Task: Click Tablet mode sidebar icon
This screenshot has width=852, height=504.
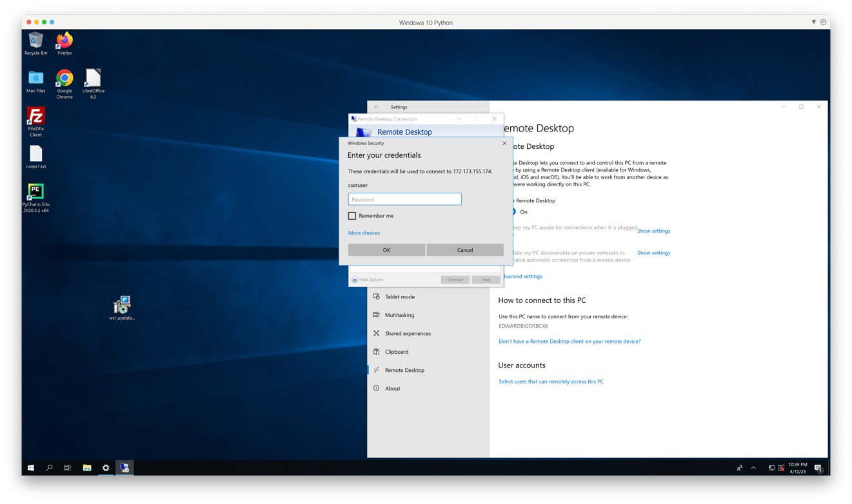Action: pyautogui.click(x=377, y=297)
